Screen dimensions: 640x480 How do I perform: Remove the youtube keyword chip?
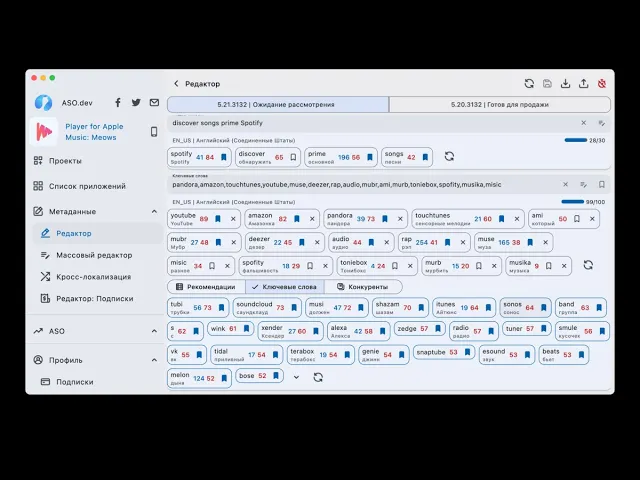pos(233,219)
